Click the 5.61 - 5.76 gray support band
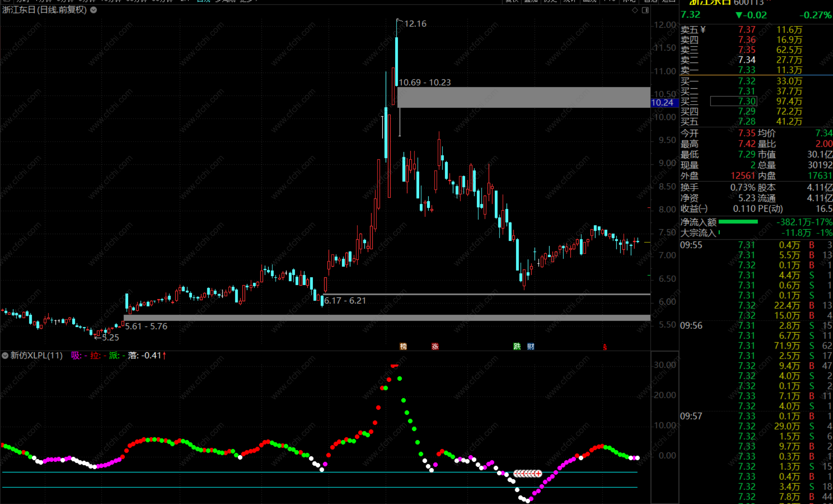Viewport: 833px width, 504px height. [x=386, y=318]
